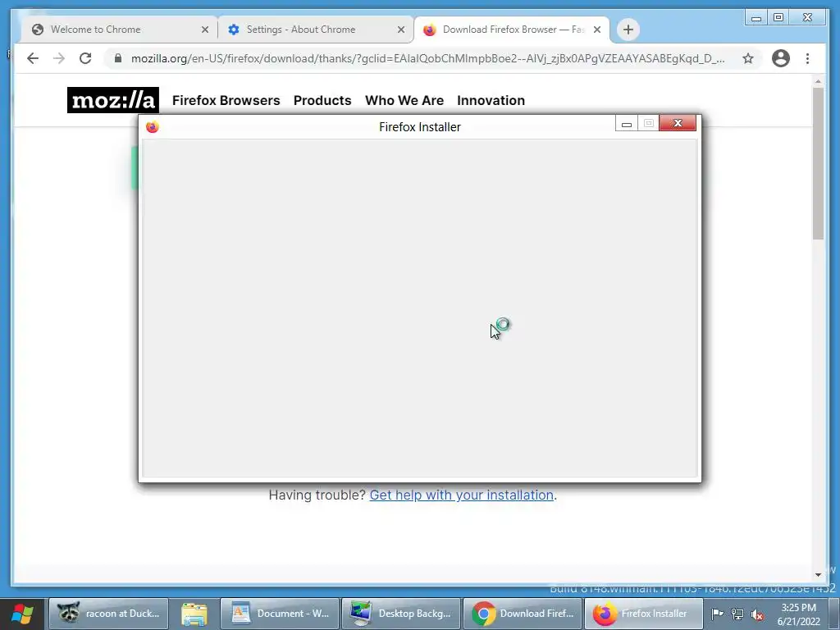Click the network tray icon
The image size is (840, 630).
(737, 614)
